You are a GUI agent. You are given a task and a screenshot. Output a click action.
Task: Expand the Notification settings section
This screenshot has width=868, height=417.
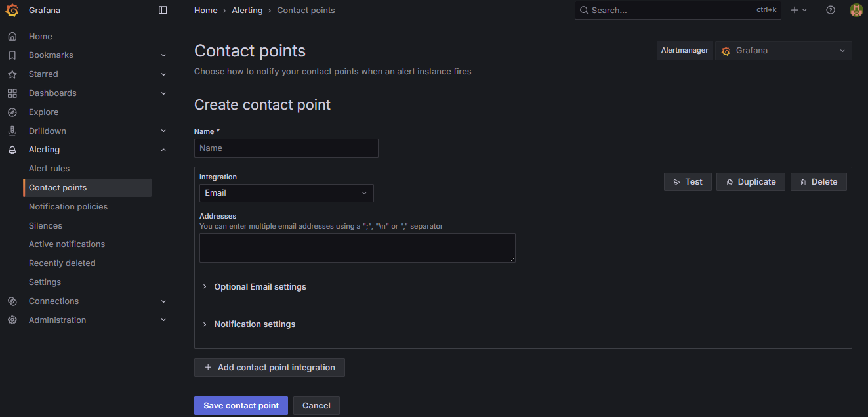255,324
